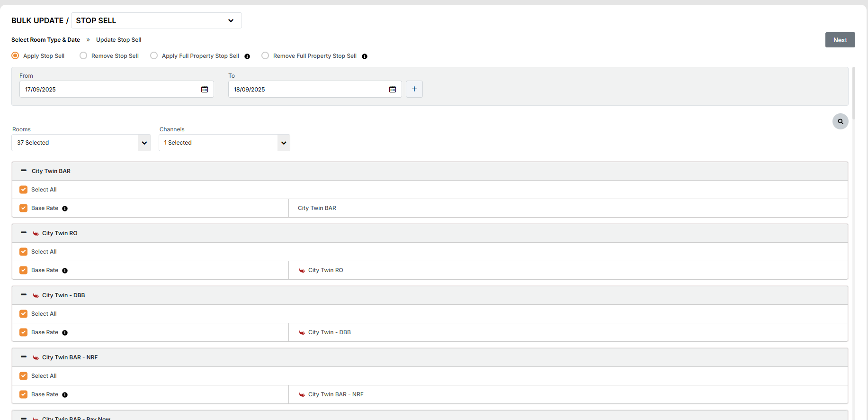The image size is (868, 420).
Task: Go to Select Room Type & Date step
Action: pyautogui.click(x=45, y=40)
